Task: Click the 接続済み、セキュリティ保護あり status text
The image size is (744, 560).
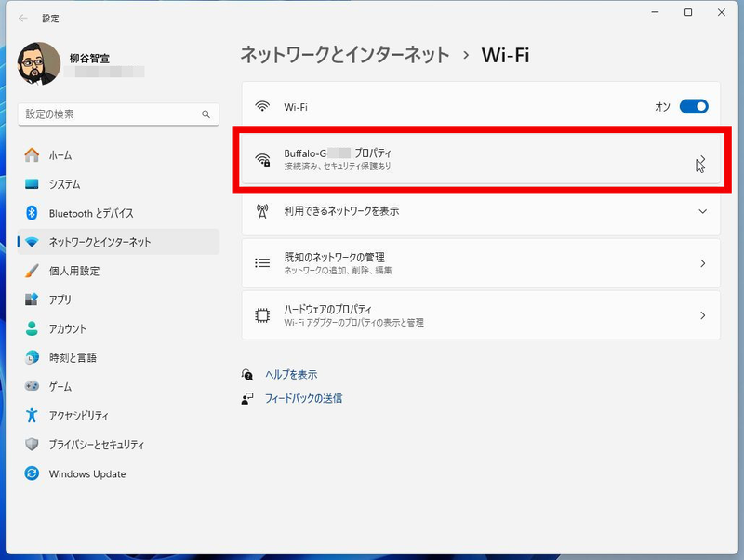Action: click(338, 166)
